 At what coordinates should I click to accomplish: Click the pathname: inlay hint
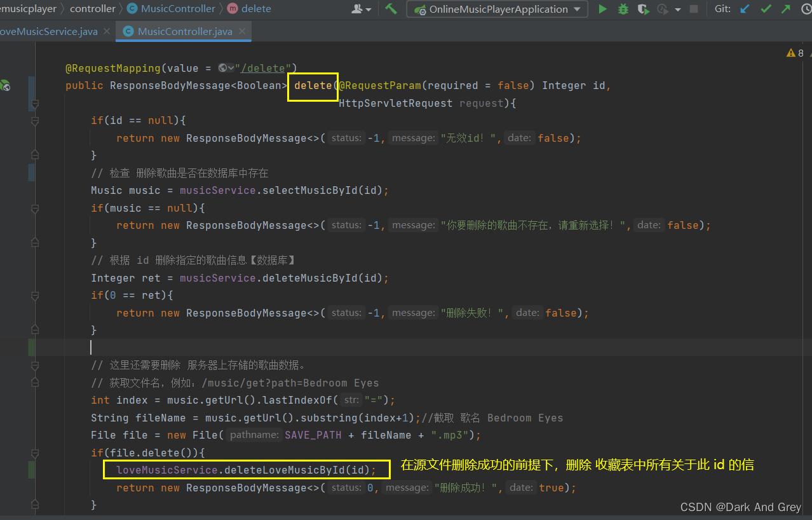(254, 435)
